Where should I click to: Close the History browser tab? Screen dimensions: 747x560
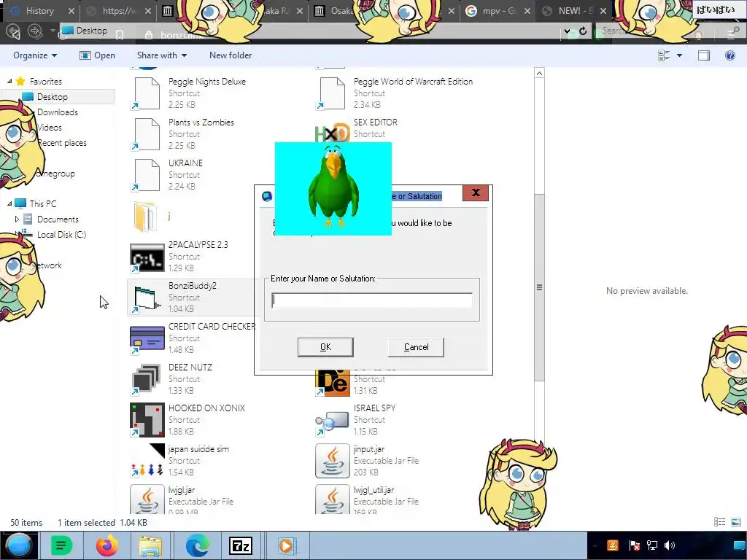(71, 10)
